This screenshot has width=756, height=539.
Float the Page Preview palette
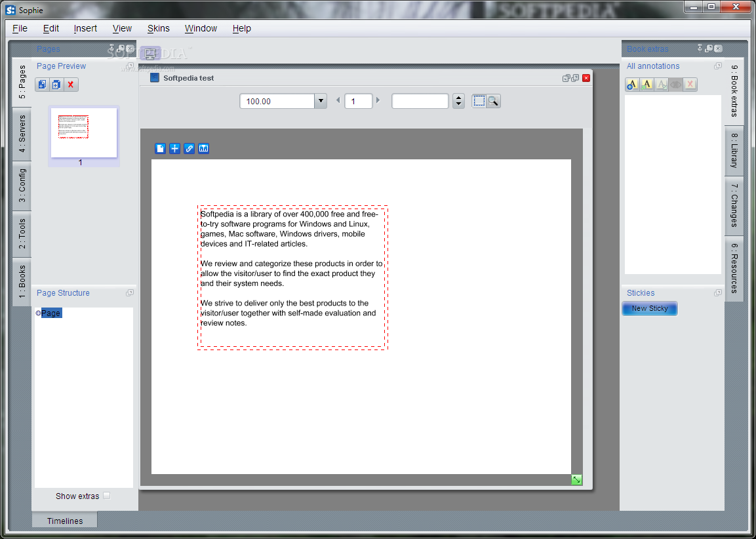coord(130,66)
